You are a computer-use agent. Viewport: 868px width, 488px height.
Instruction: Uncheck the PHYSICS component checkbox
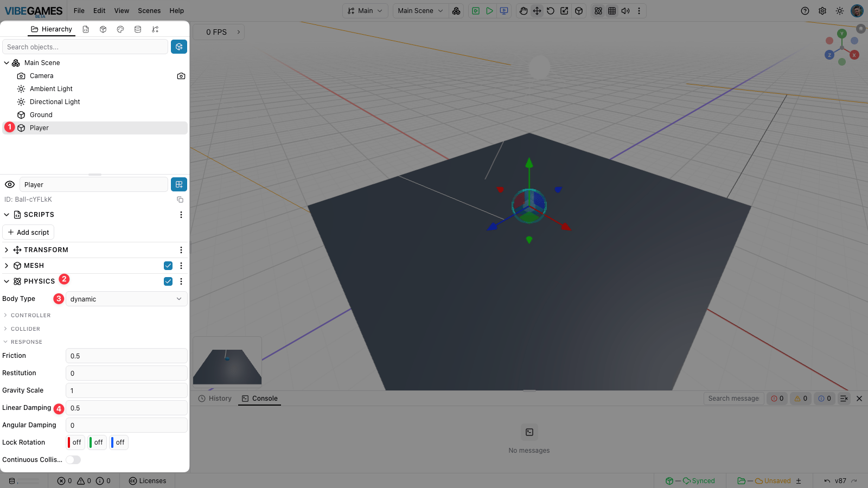pyautogui.click(x=168, y=281)
